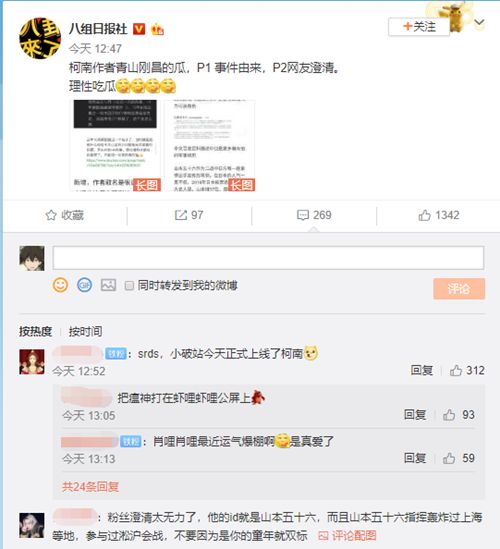Open the post options chevron dropdown
The width and height of the screenshot is (500, 549).
coord(479,23)
